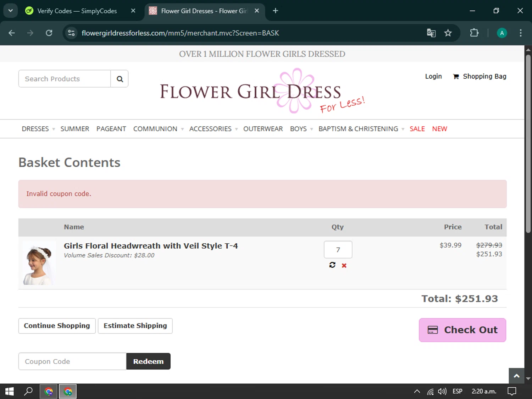Click the page vertical scrollbar
Screen dimensions: 532x399
[x=528, y=144]
